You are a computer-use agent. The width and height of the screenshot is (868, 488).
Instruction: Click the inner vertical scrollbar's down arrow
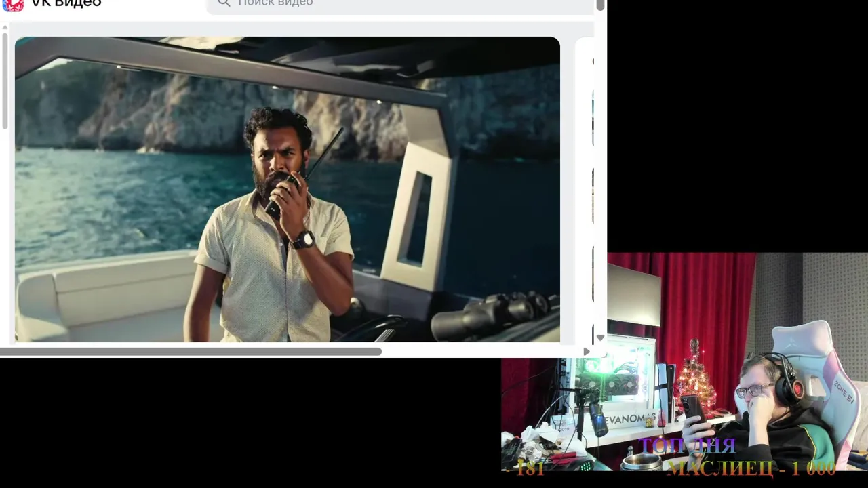click(x=600, y=337)
